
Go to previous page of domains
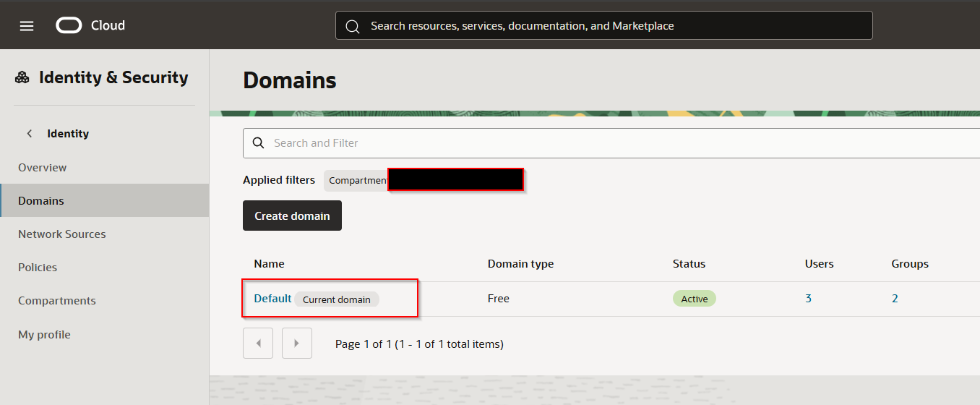(x=258, y=344)
